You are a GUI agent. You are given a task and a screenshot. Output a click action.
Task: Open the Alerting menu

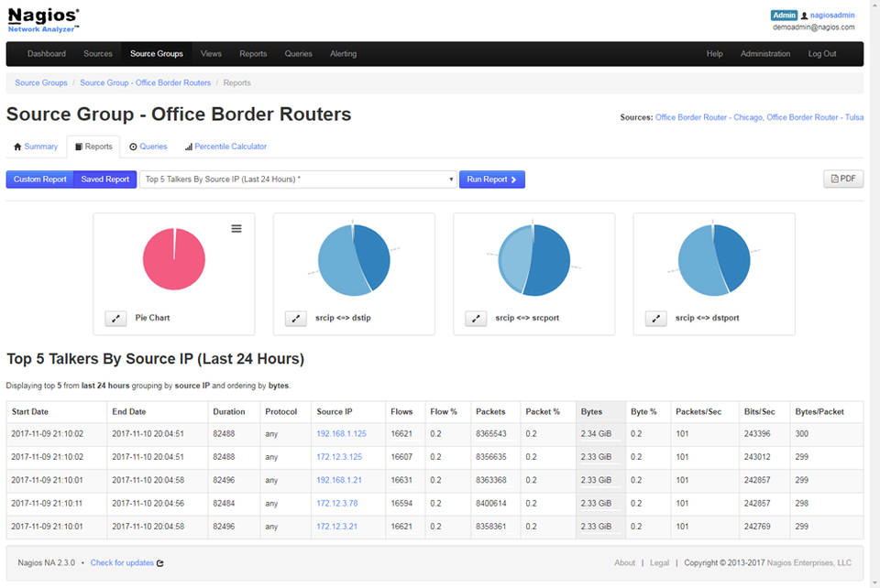click(343, 54)
